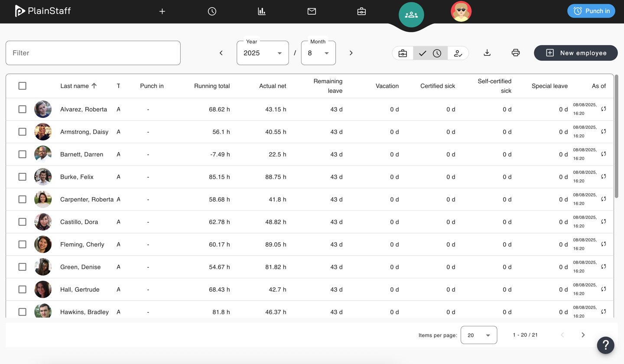Click Alvarez, Roberta's avatar photo

(x=43, y=109)
